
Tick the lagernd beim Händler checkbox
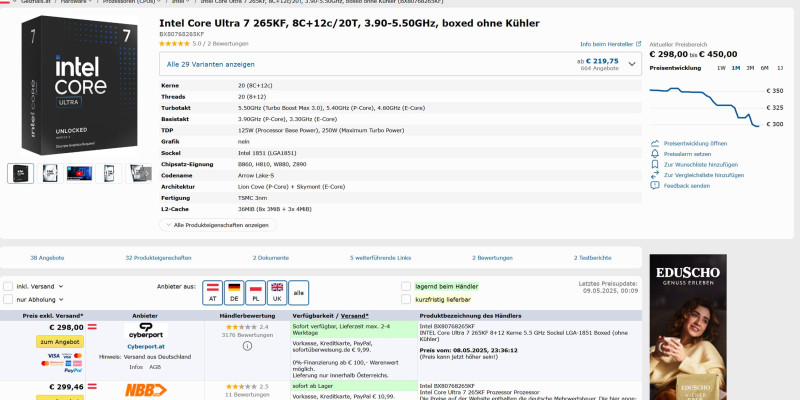406,286
